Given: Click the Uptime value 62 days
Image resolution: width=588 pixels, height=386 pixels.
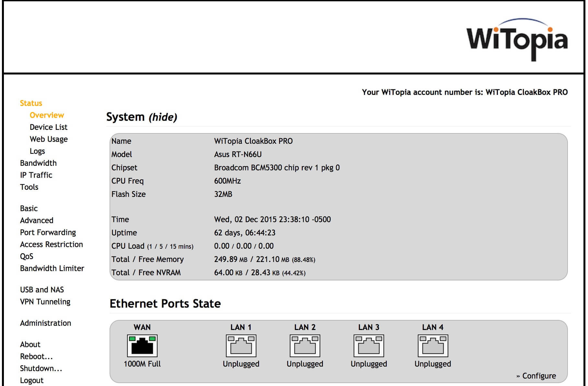Looking at the screenshot, I should click(245, 233).
